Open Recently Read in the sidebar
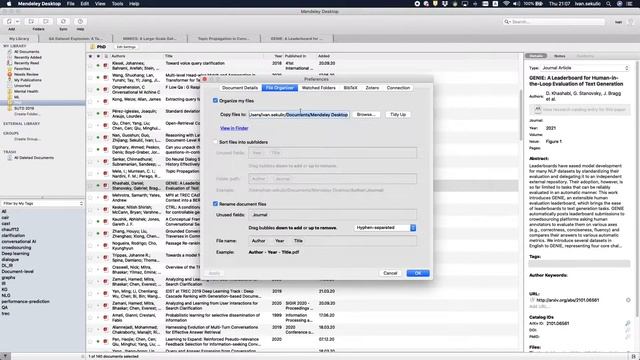The height and width of the screenshot is (360, 640). click(x=27, y=63)
